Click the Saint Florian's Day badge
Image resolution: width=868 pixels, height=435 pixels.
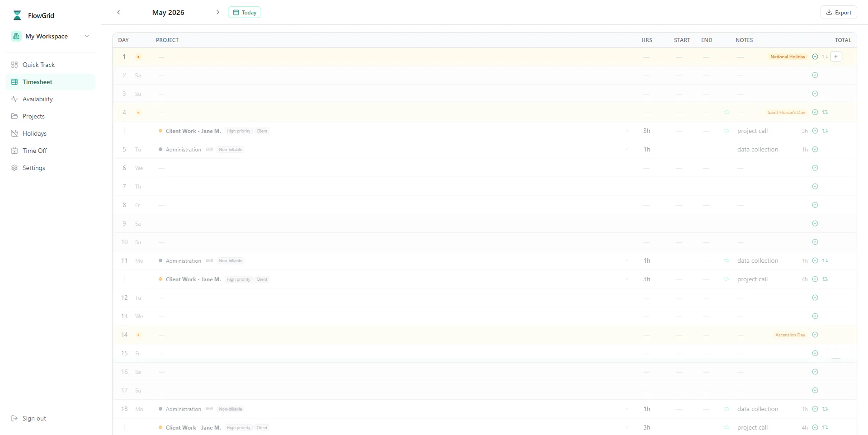(x=786, y=112)
